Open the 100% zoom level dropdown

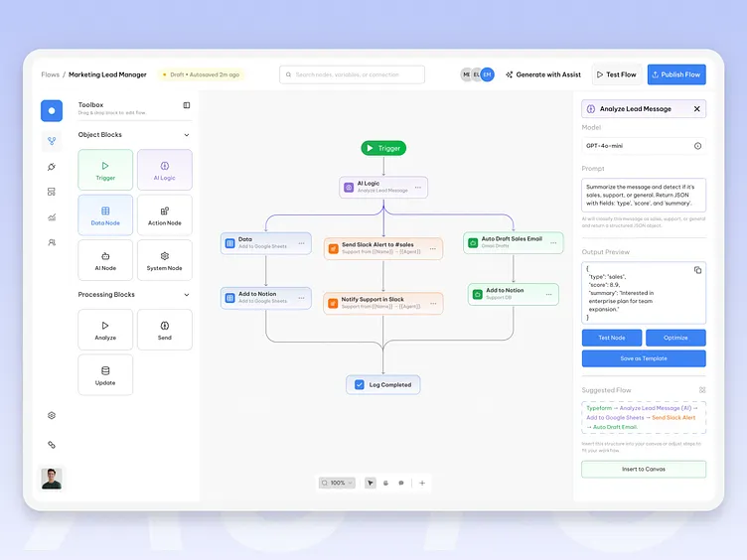(337, 483)
